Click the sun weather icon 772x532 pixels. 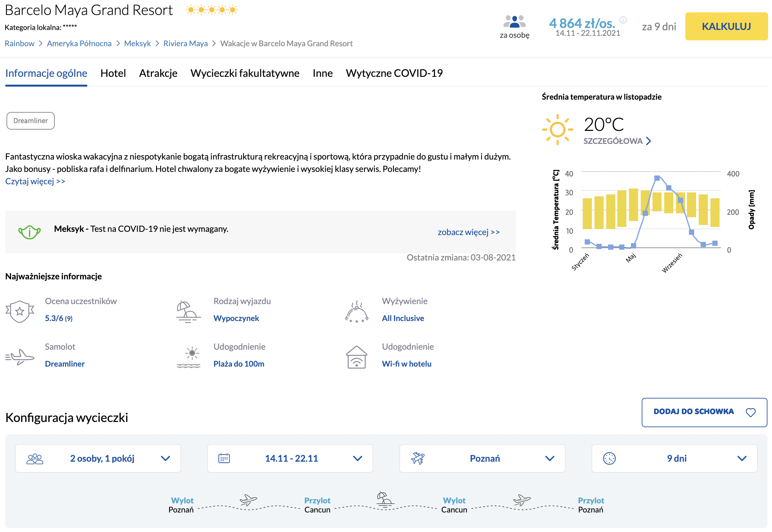pos(557,130)
